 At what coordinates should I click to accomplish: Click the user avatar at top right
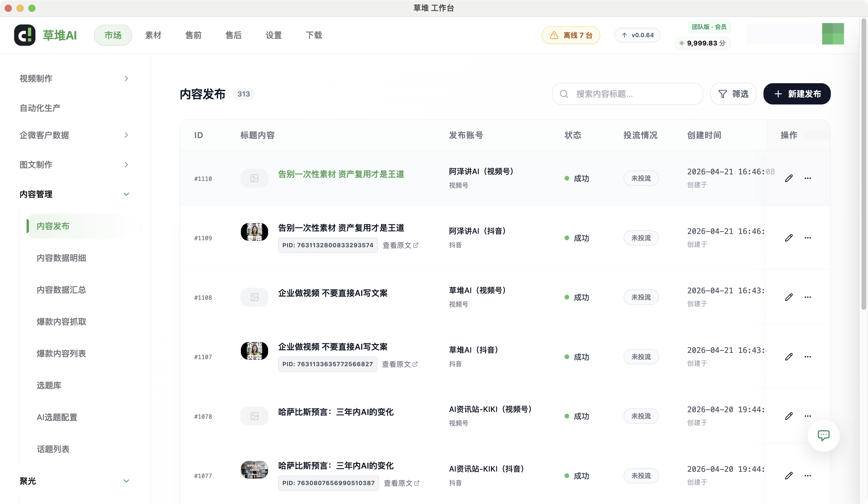[x=833, y=34]
